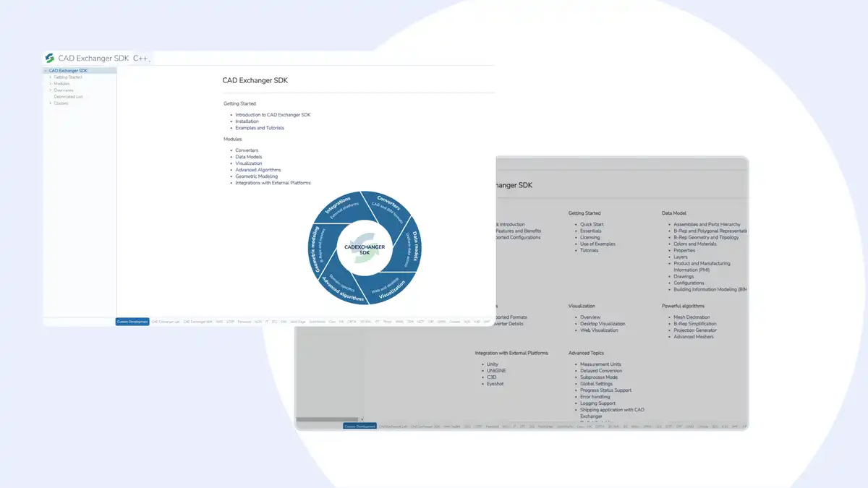
Task: Open Eyeshot integration link
Action: point(495,384)
